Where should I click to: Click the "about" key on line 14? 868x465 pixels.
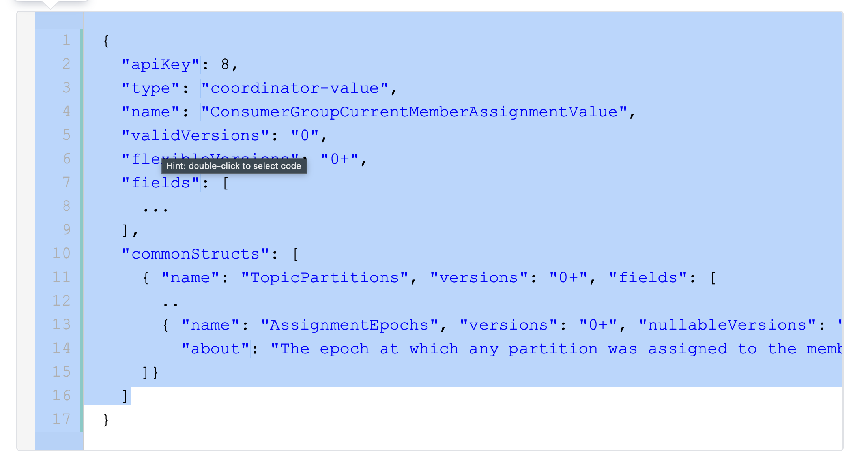pos(215,349)
